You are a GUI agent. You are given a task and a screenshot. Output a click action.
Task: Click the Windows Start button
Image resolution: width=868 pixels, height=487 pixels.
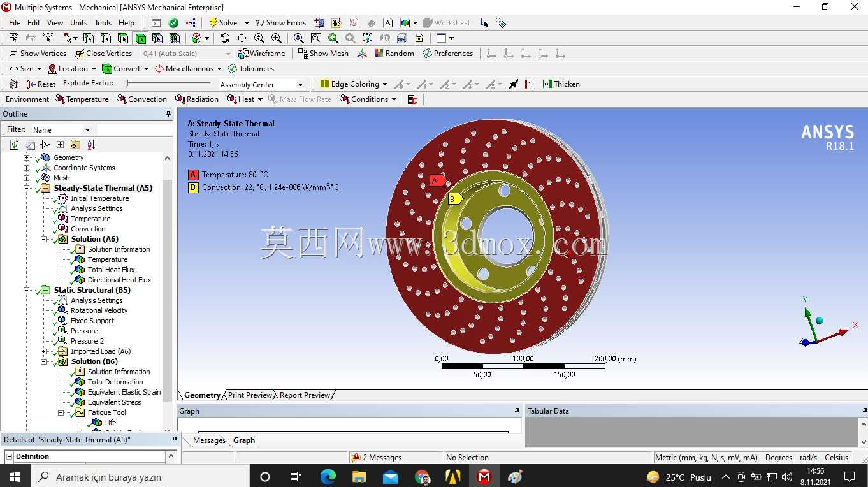tap(15, 477)
